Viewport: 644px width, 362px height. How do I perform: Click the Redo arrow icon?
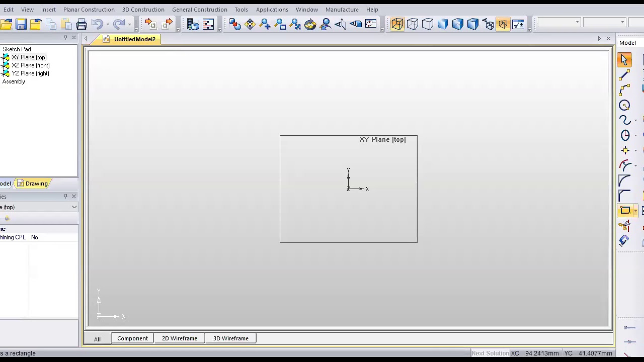[x=119, y=24]
